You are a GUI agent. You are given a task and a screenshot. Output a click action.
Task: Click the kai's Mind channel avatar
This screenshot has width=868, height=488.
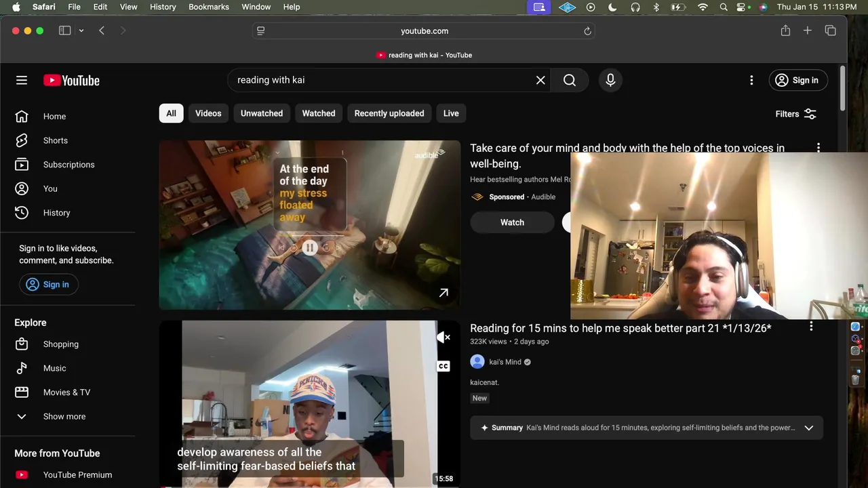click(x=477, y=362)
